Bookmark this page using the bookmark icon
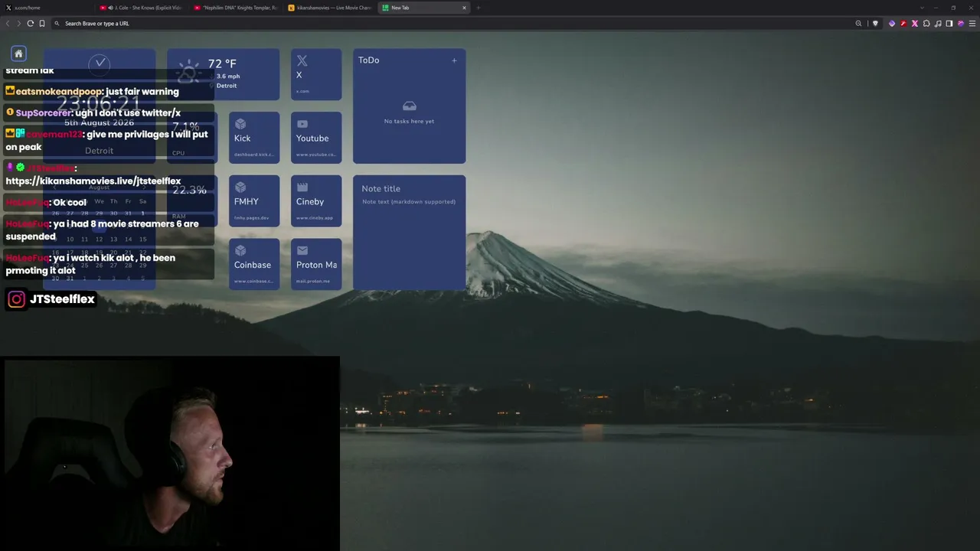The height and width of the screenshot is (551, 980). tap(42, 24)
